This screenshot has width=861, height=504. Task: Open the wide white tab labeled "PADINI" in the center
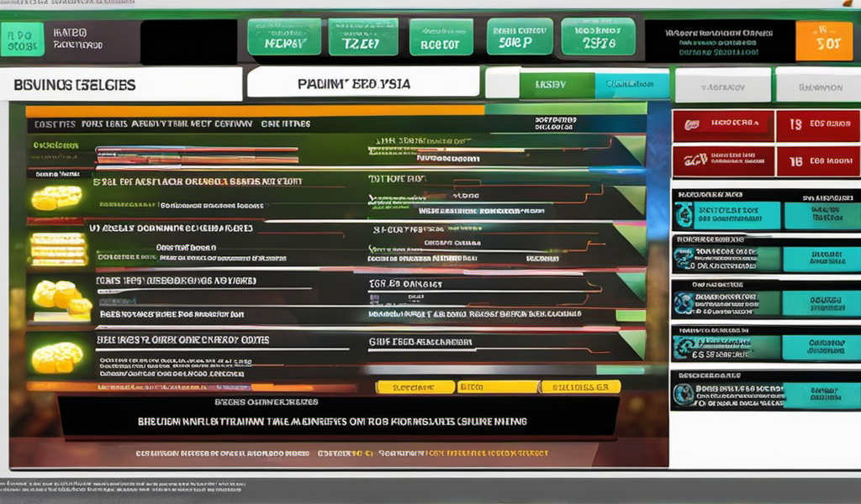click(x=363, y=84)
